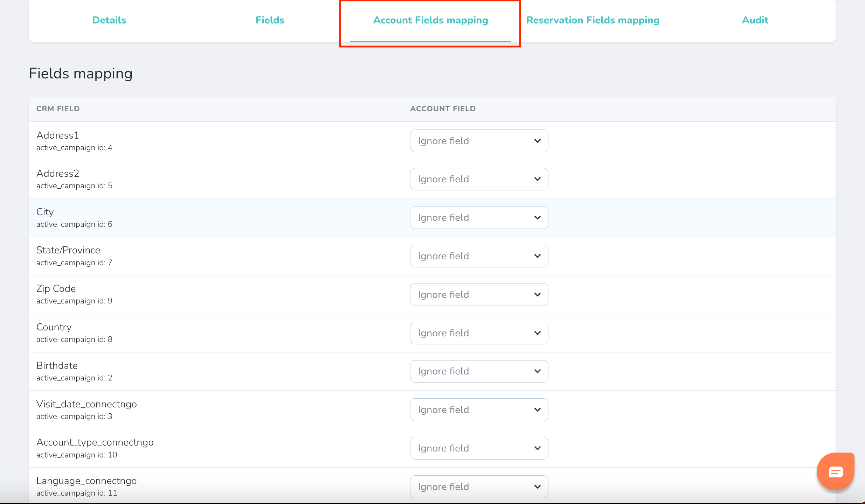The width and height of the screenshot is (865, 504).
Task: Open the Address2 Ignore field dropdown
Action: [x=479, y=179]
